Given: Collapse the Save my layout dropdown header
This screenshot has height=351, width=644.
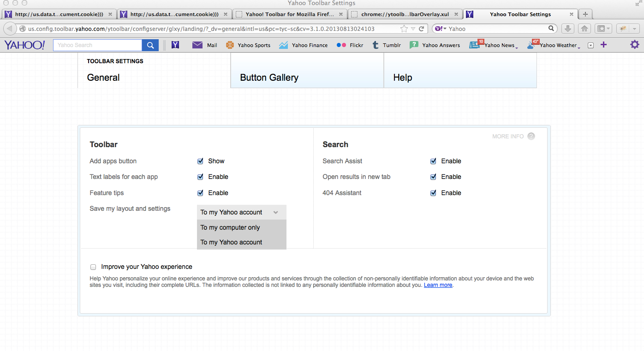Looking at the screenshot, I should click(x=242, y=212).
